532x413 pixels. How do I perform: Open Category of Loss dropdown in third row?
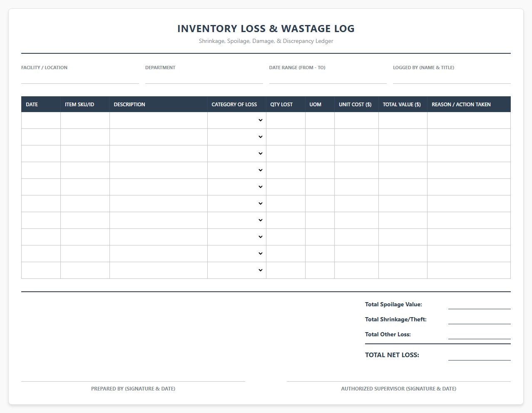tap(237, 154)
